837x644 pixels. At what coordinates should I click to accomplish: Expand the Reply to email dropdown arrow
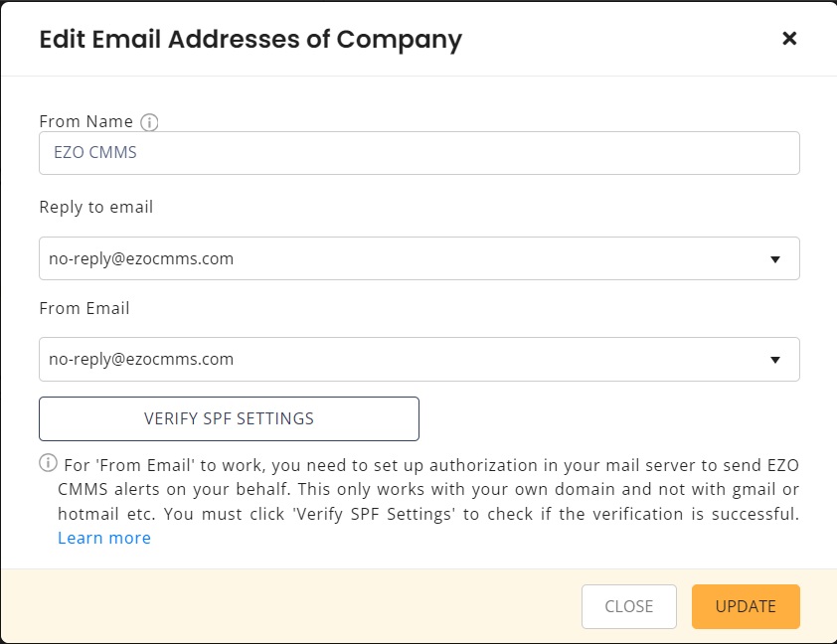point(775,259)
